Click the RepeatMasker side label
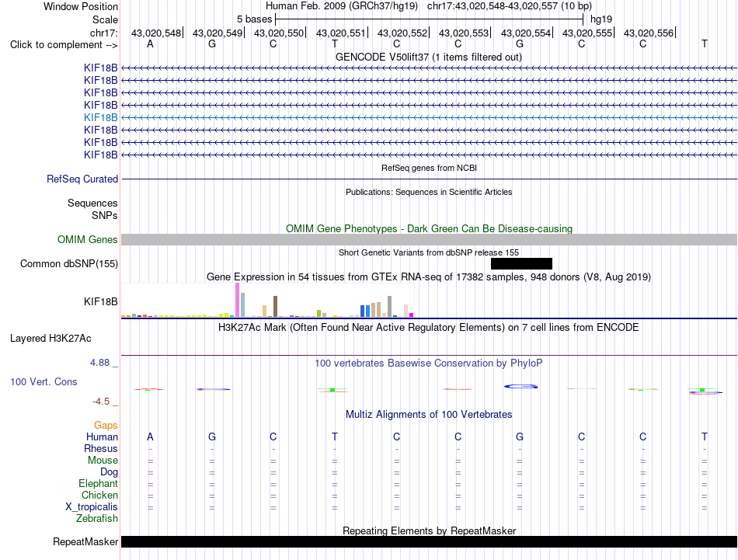 [85, 541]
